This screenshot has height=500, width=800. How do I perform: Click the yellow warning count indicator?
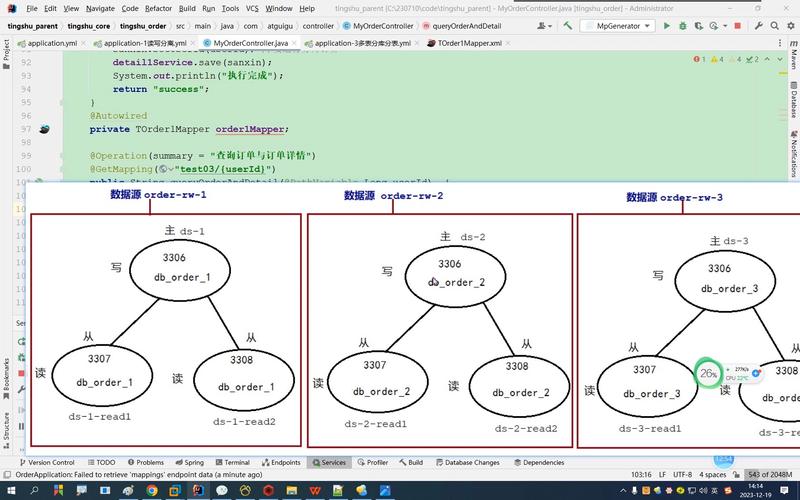[717, 59]
